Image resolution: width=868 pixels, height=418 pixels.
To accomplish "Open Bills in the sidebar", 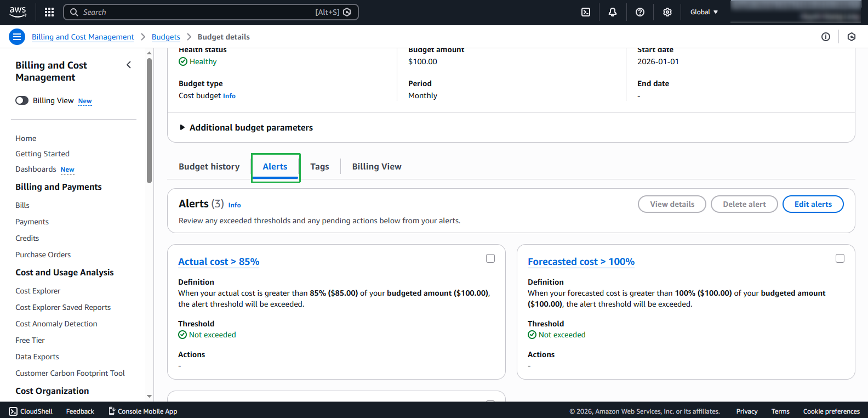I will pyautogui.click(x=22, y=205).
